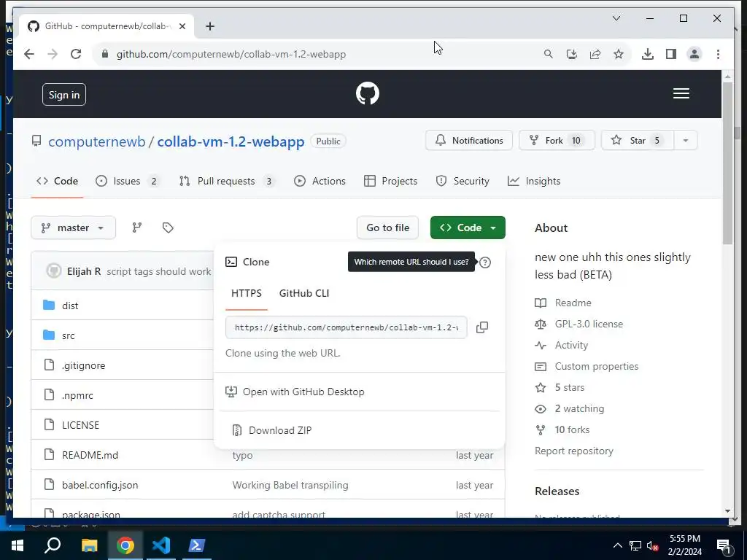This screenshot has height=560, width=747.
Task: Show hidden system tray icons
Action: 617,545
